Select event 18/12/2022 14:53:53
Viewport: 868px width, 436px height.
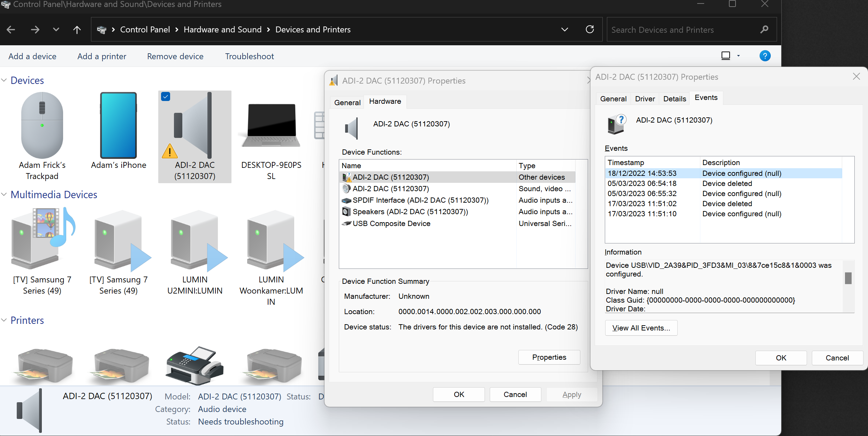724,173
